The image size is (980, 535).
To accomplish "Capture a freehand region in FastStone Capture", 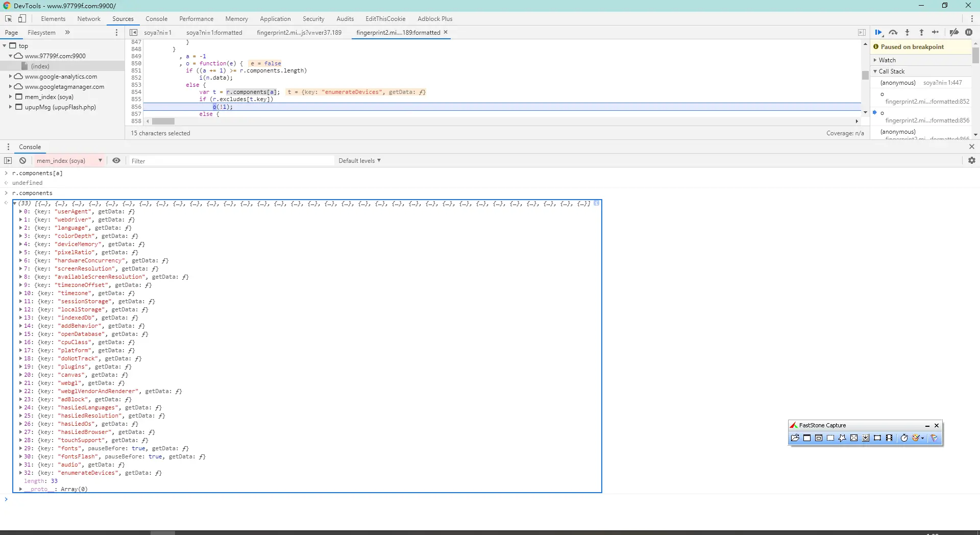I will pos(842,438).
